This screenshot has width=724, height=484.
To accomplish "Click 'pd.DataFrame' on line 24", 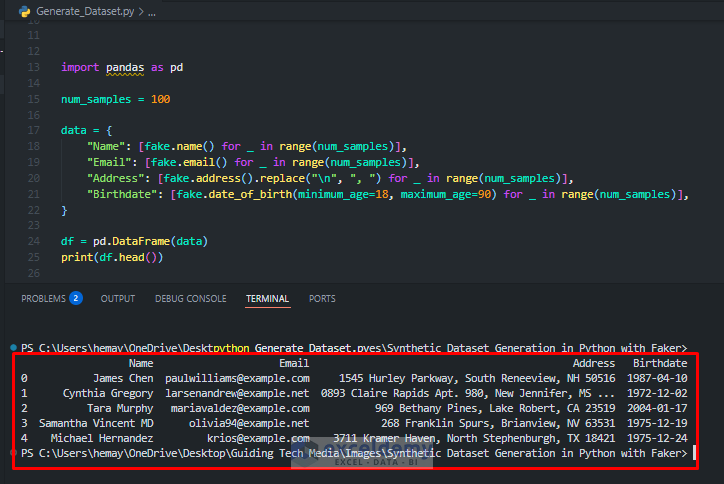I will [x=131, y=242].
